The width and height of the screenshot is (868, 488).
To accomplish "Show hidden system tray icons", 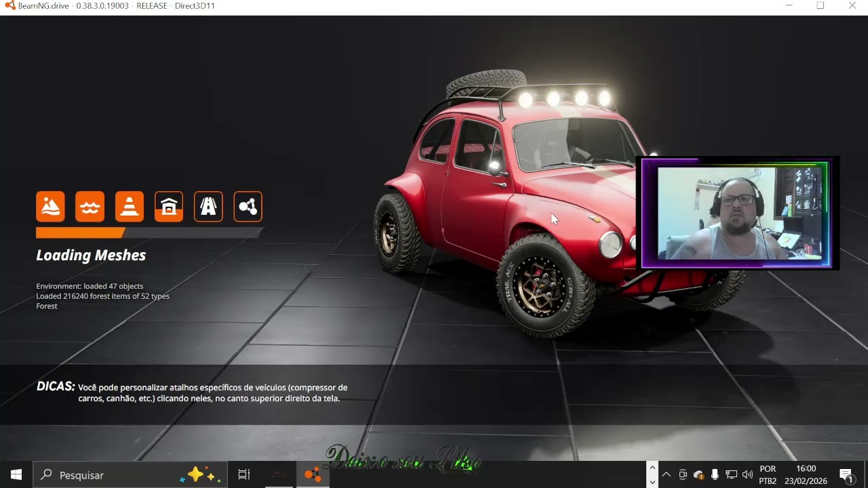I will pyautogui.click(x=666, y=475).
